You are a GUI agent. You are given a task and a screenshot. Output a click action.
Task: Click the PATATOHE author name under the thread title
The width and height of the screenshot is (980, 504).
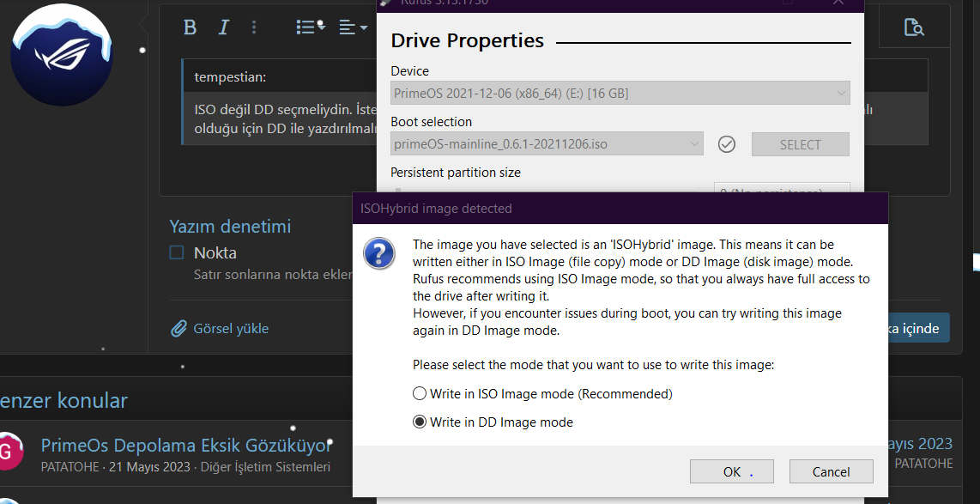point(70,467)
